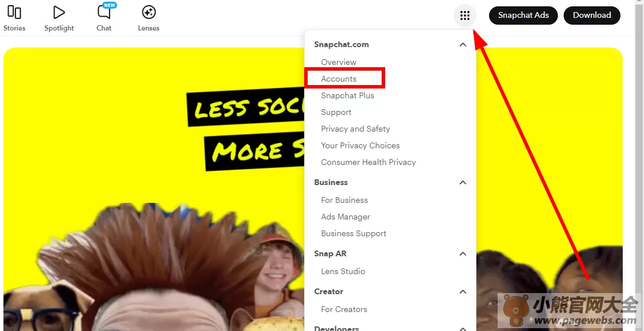
Task: Open the Support menu entry
Action: click(336, 112)
